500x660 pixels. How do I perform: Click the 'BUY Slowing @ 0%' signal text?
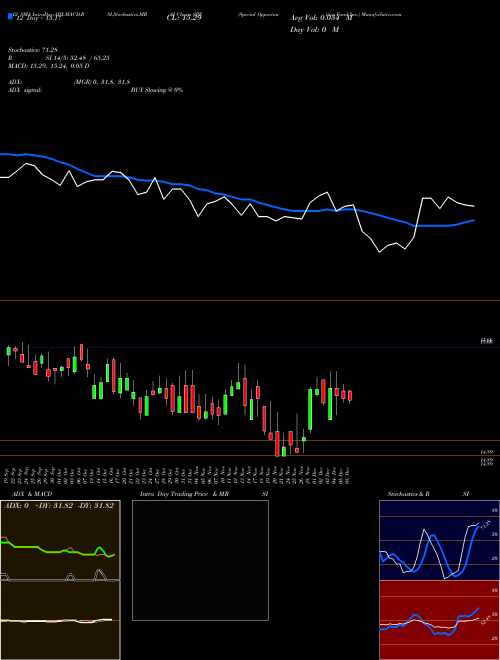point(157,90)
